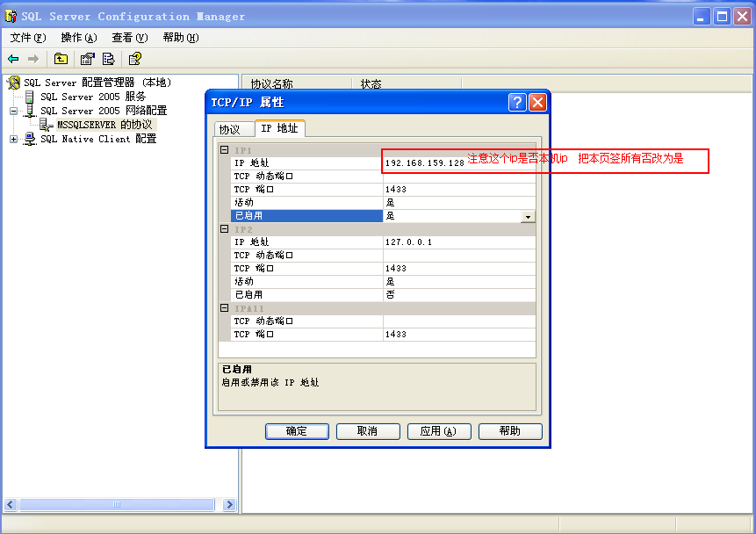Click the TCP/IP dialog question-mark help button

tap(517, 102)
